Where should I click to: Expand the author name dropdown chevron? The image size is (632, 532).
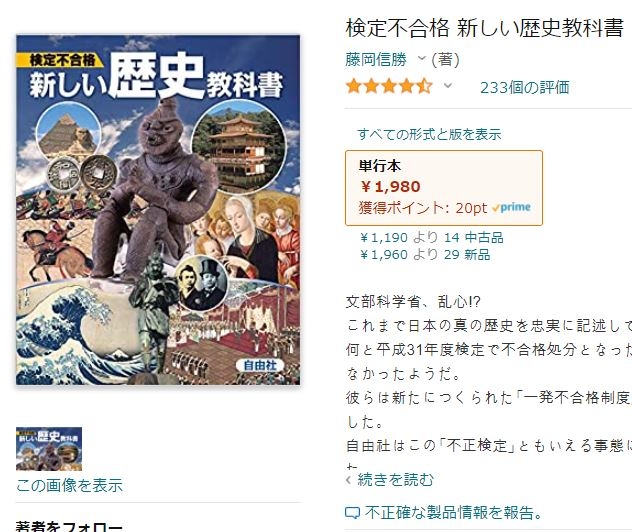pyautogui.click(x=422, y=59)
